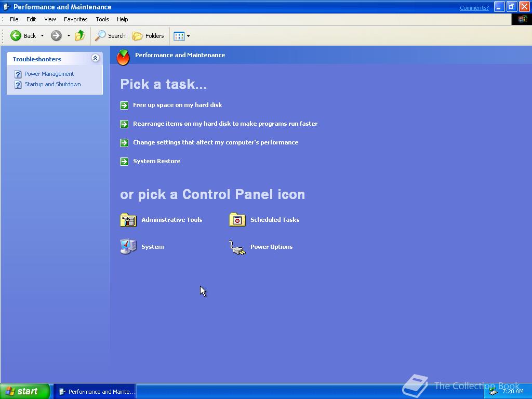
Task: Click the green Back arrow icon
Action: pyautogui.click(x=16, y=36)
